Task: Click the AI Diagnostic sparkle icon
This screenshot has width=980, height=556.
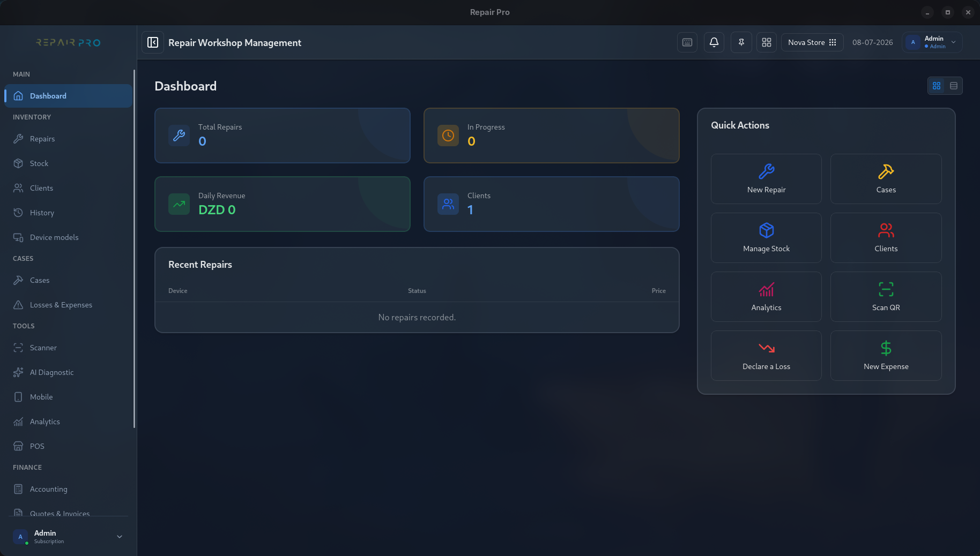Action: [x=18, y=372]
